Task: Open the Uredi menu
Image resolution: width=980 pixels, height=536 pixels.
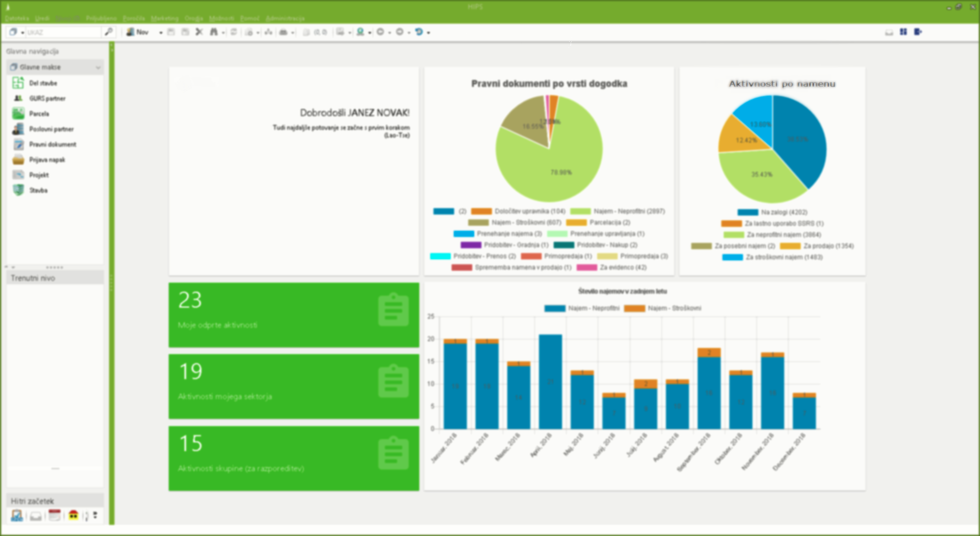Action: click(42, 18)
